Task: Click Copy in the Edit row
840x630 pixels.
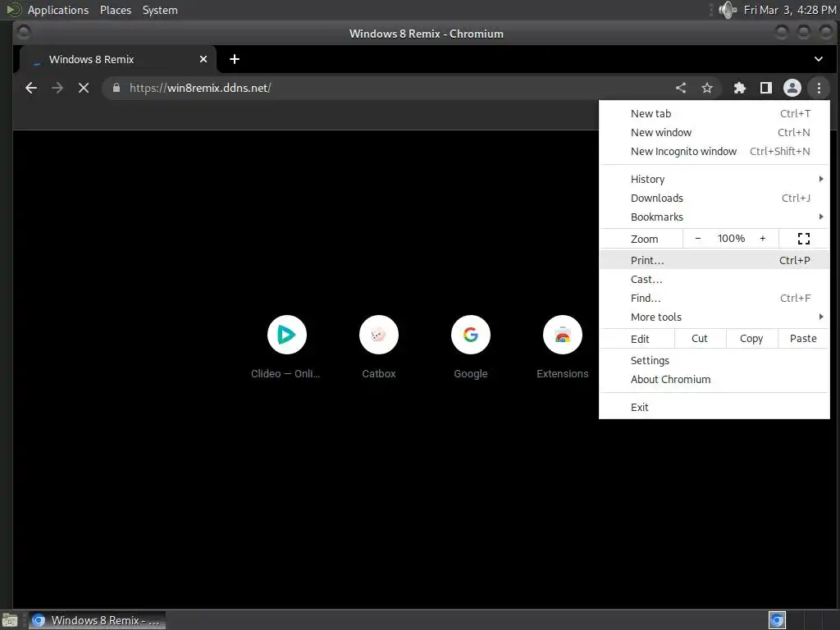Action: [x=751, y=339]
